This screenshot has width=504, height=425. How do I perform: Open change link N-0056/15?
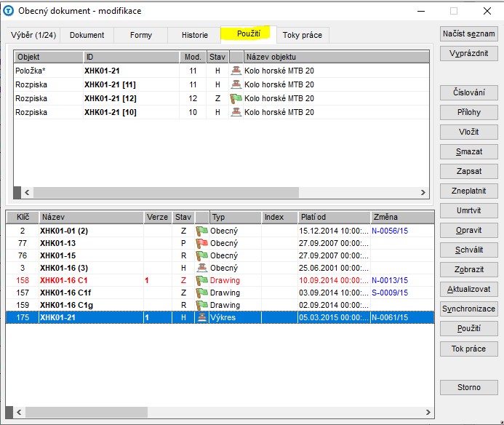[x=390, y=231]
